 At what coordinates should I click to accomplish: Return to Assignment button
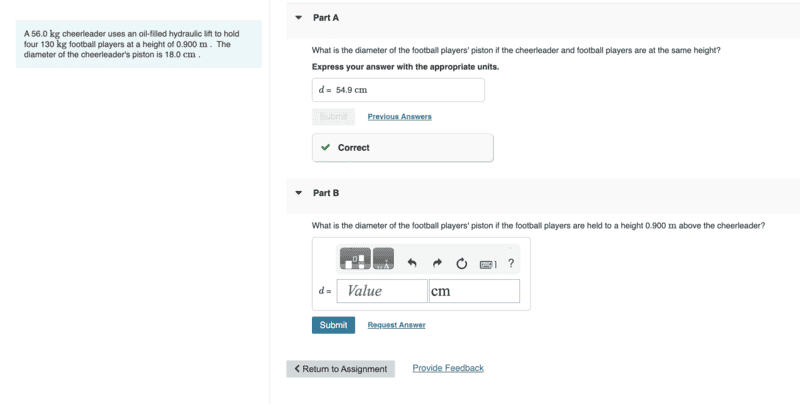coord(340,369)
